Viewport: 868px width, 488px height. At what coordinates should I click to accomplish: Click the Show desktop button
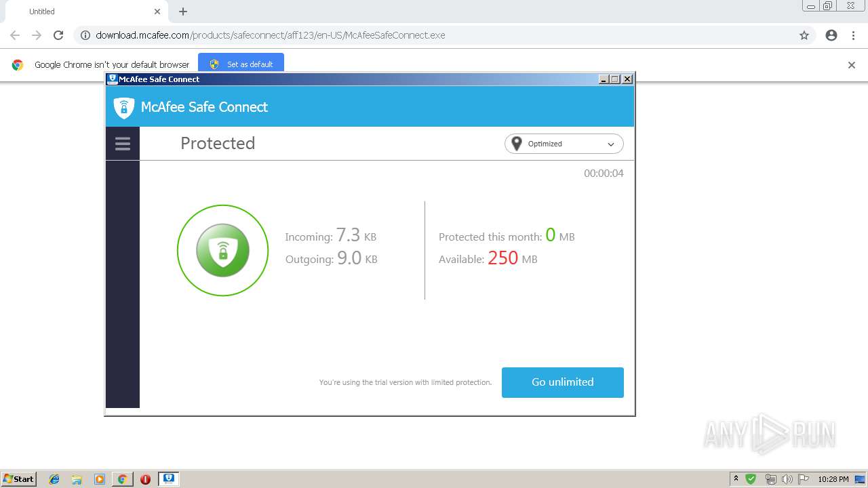click(861, 479)
